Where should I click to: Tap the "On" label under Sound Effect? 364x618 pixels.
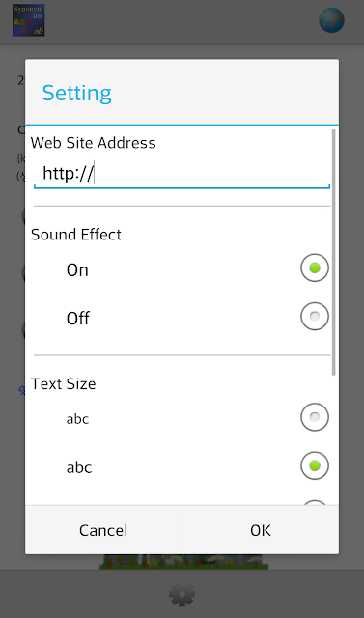[77, 270]
